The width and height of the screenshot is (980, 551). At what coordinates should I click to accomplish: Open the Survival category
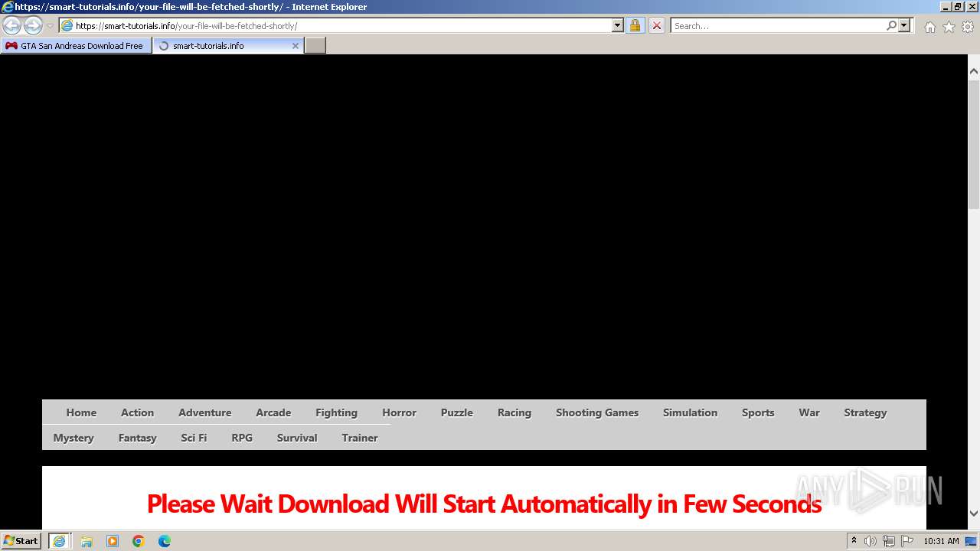click(297, 438)
